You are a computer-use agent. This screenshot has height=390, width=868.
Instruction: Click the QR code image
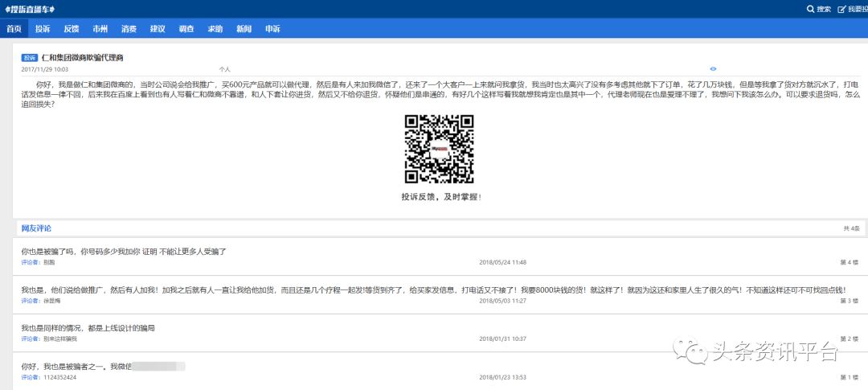click(x=438, y=149)
